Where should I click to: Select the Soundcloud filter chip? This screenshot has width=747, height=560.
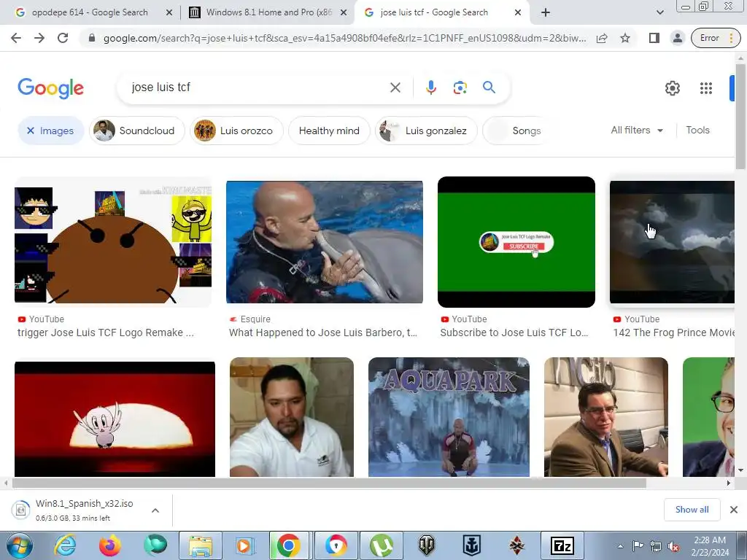[x=136, y=131]
